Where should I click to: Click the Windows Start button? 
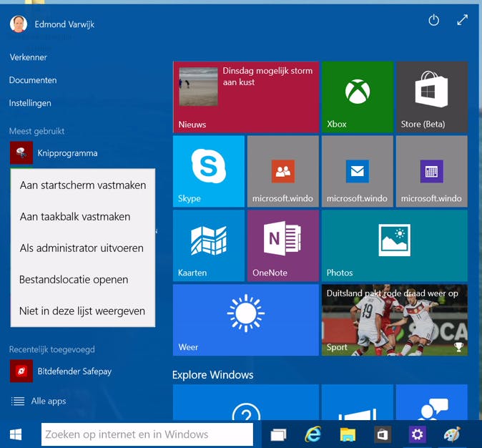[16, 434]
